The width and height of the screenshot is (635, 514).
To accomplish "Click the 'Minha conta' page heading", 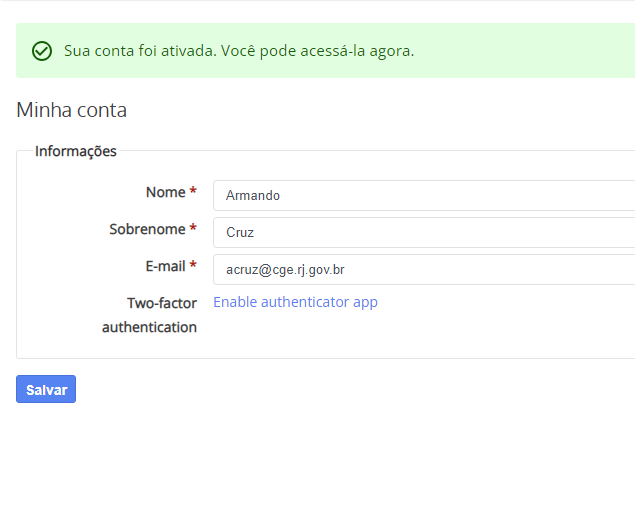I will [x=71, y=110].
